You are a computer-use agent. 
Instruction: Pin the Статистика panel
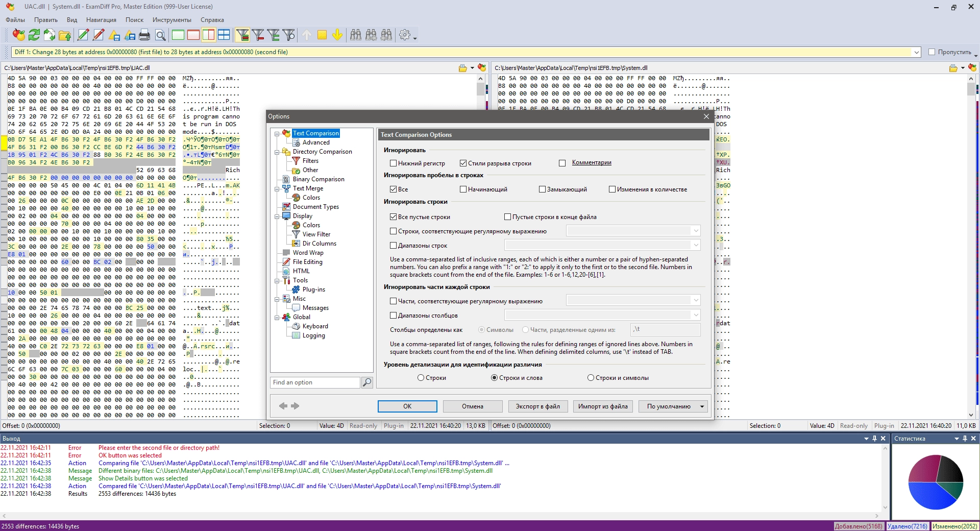tap(965, 439)
